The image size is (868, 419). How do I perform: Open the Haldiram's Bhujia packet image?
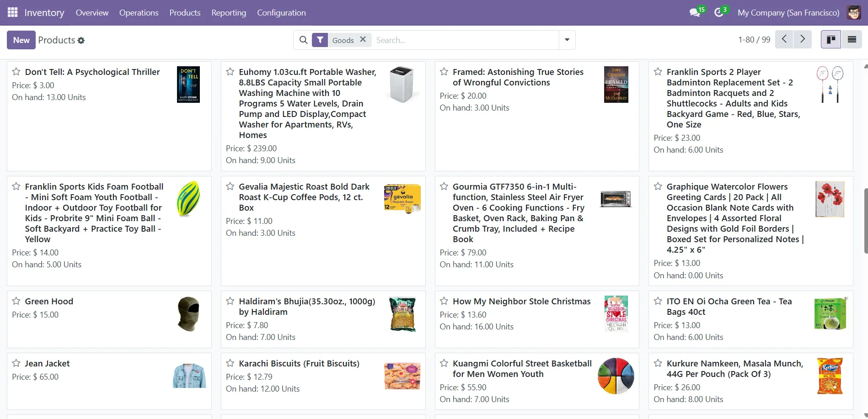pyautogui.click(x=402, y=314)
